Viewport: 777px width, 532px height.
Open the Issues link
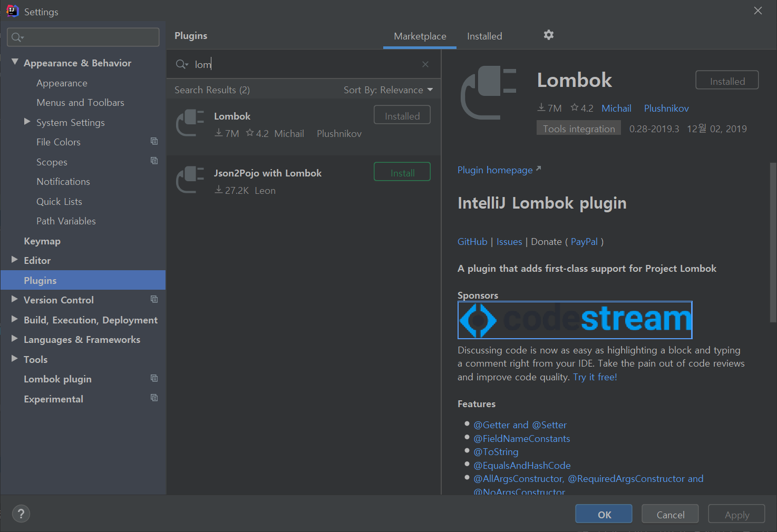click(x=509, y=242)
